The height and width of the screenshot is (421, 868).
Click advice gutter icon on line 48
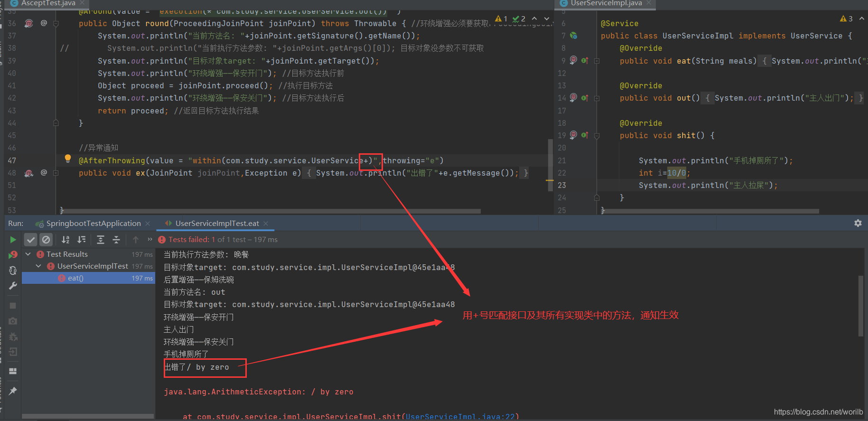(29, 173)
